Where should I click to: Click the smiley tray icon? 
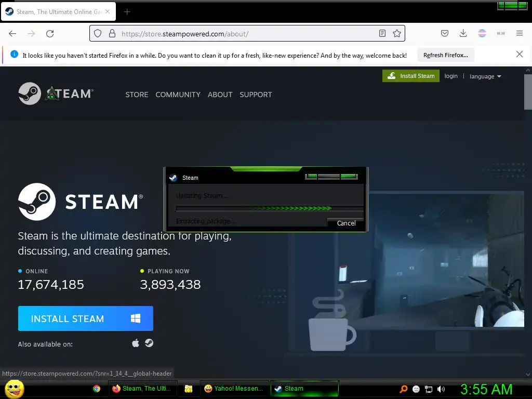click(416, 389)
